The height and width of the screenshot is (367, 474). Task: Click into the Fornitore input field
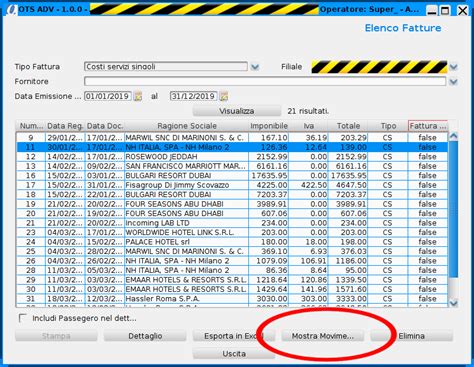point(265,81)
